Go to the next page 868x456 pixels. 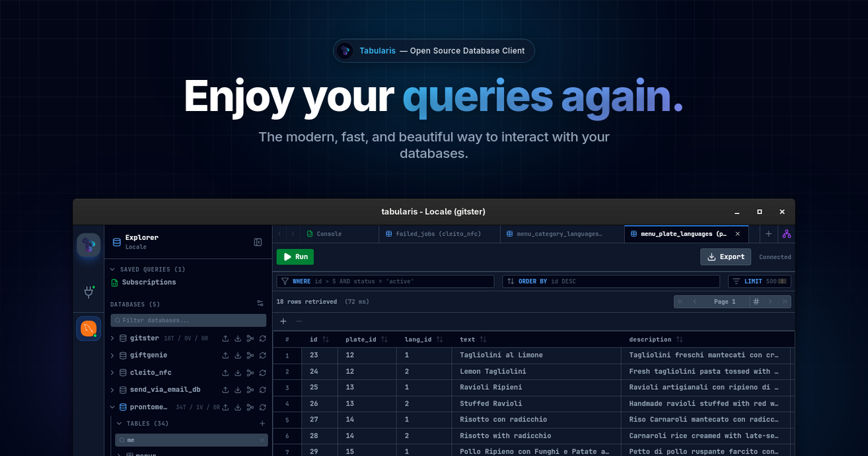pos(770,302)
